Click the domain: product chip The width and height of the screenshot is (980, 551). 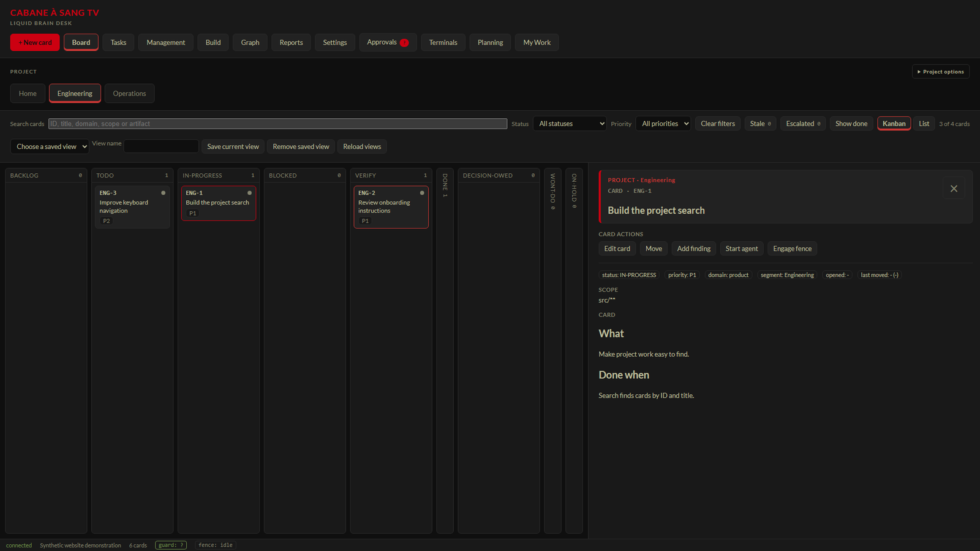point(728,275)
